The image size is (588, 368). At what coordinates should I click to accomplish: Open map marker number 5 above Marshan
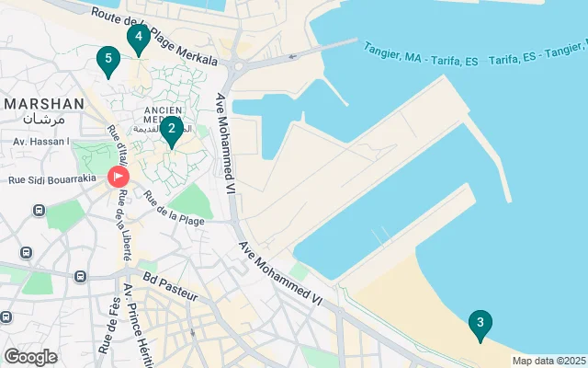click(x=108, y=63)
